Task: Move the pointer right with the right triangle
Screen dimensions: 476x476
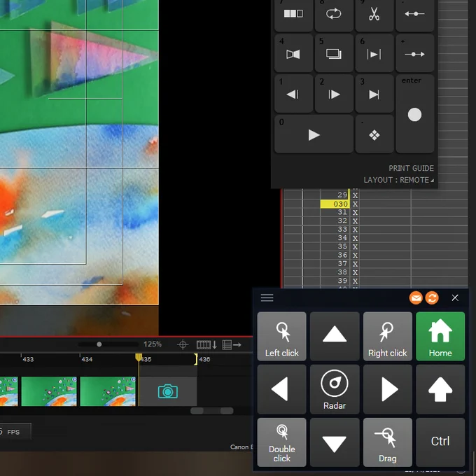Action: 387,389
